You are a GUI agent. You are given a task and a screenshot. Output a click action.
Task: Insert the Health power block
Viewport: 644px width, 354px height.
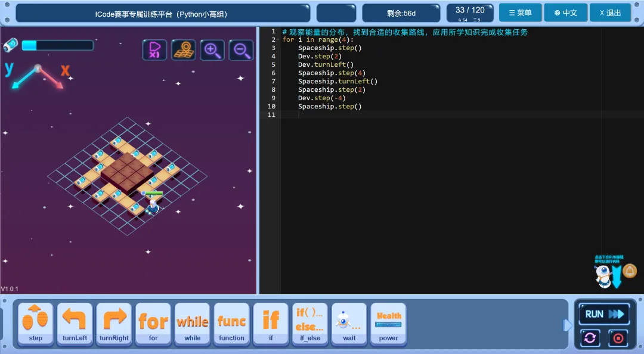pyautogui.click(x=389, y=324)
